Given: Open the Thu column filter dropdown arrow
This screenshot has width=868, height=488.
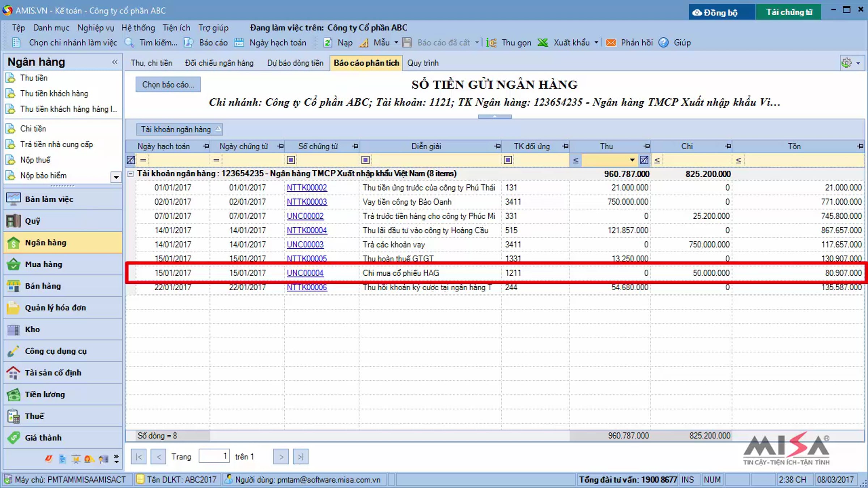Looking at the screenshot, I should coord(632,160).
